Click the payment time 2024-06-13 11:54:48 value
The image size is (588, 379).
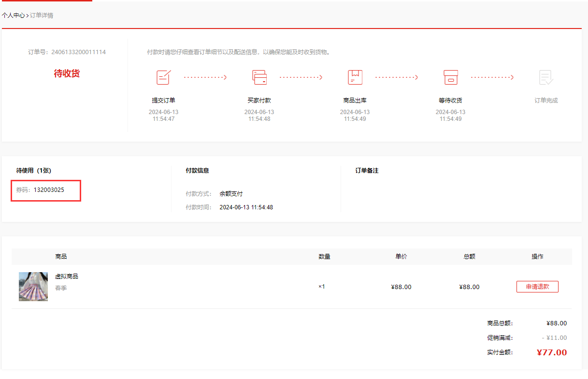point(246,207)
